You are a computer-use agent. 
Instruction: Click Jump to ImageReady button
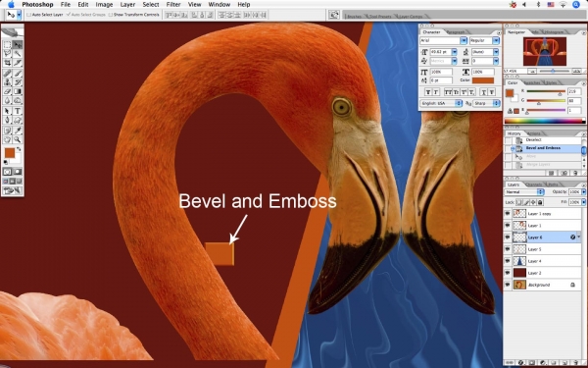[x=13, y=191]
